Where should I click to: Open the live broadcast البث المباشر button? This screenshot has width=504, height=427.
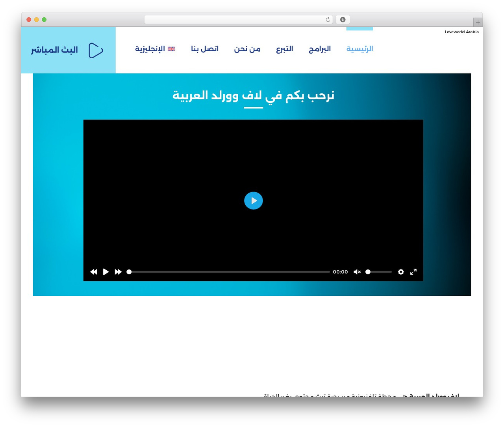(69, 50)
